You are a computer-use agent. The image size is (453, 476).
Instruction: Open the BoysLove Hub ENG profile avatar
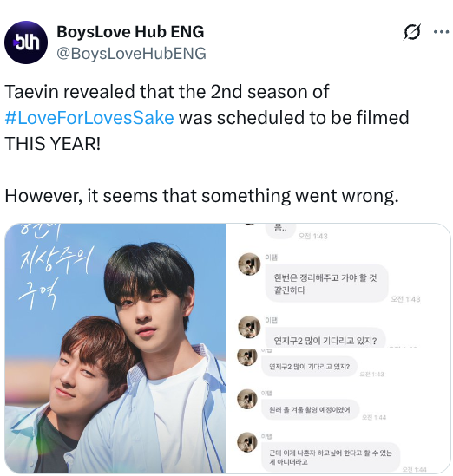tap(26, 42)
